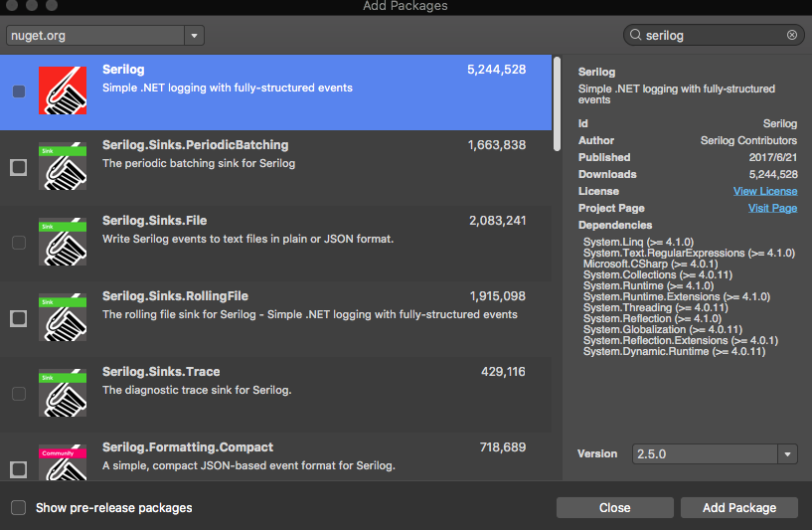This screenshot has height=530, width=812.
Task: Click the Serilog.Sinks.PeriodicBatching package icon
Action: [x=63, y=167]
